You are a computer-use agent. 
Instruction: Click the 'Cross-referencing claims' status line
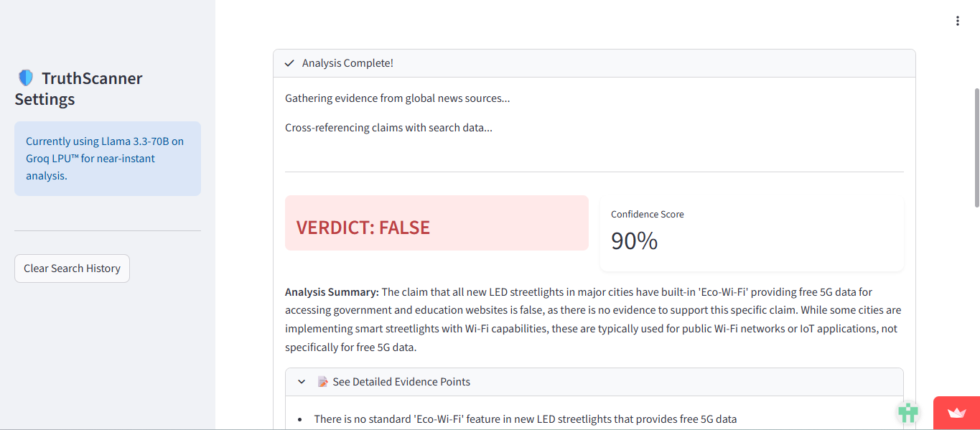[388, 128]
